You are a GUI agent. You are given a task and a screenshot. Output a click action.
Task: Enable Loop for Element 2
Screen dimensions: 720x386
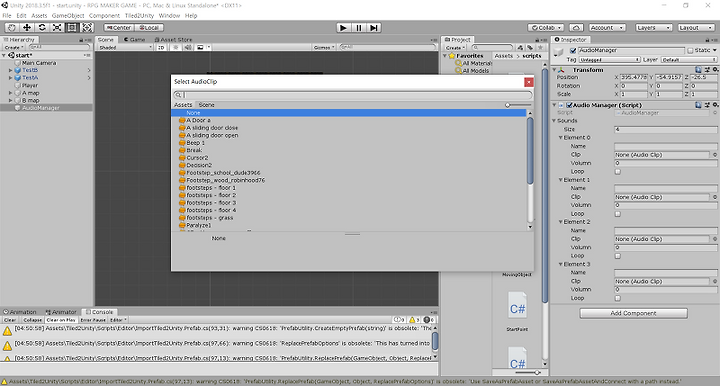(x=618, y=256)
